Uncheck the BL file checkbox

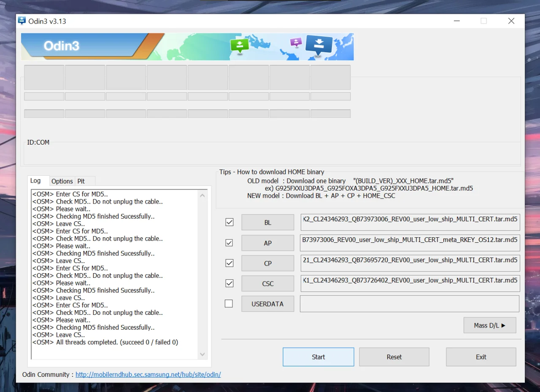click(229, 222)
